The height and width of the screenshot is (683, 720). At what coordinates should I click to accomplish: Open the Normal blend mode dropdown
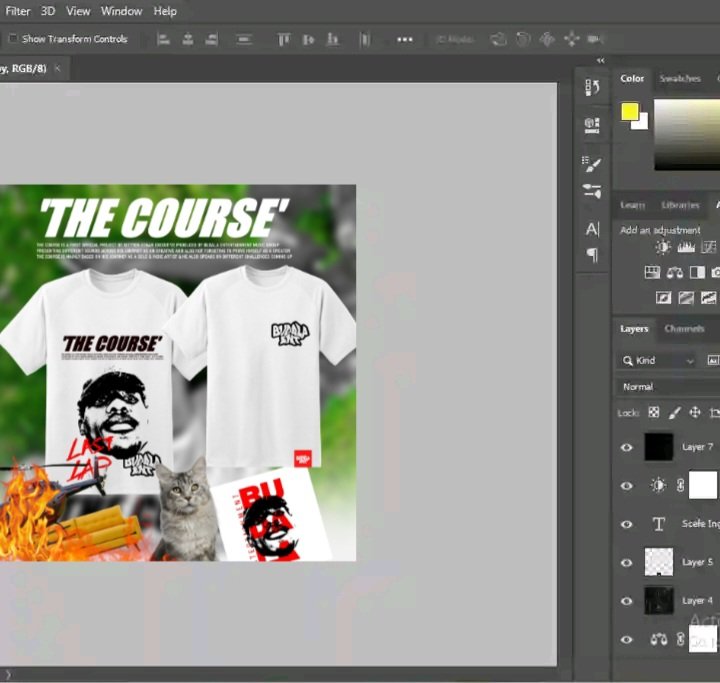pos(668,387)
